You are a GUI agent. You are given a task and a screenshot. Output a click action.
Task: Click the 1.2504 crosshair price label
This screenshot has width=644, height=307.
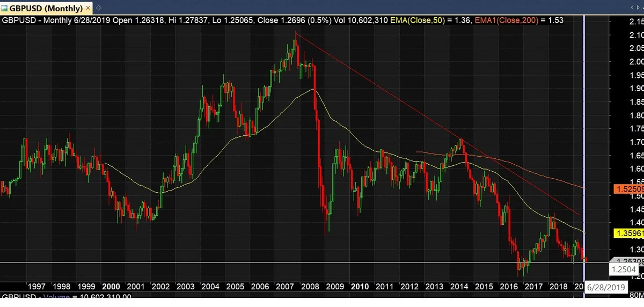623,254
